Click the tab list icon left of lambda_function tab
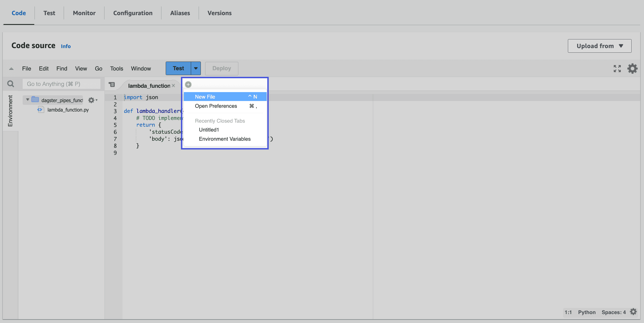 point(112,84)
